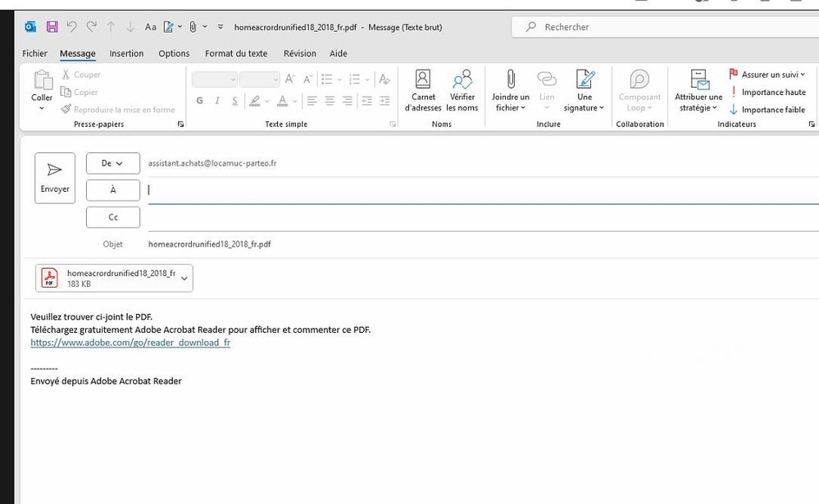Viewport: 819px width, 504px height.
Task: Open the Presse-papiers dialog launcher
Action: (x=180, y=125)
